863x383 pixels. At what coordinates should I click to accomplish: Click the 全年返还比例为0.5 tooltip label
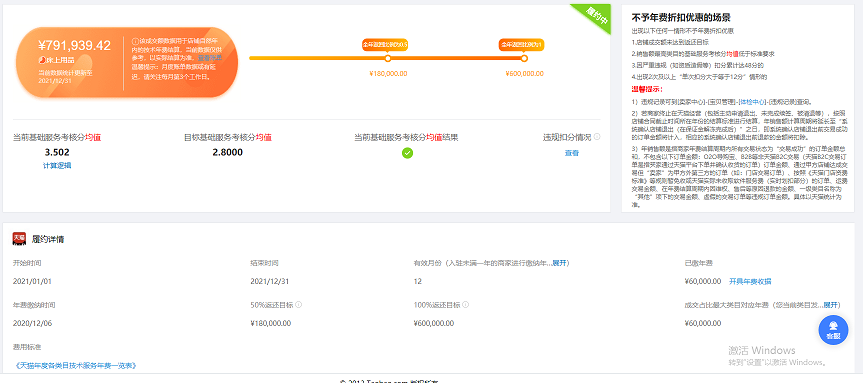(385, 45)
